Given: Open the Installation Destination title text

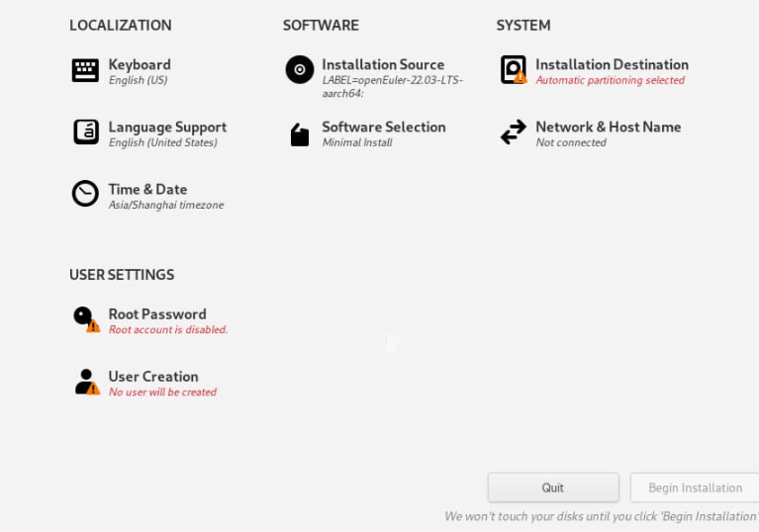Looking at the screenshot, I should tap(612, 64).
